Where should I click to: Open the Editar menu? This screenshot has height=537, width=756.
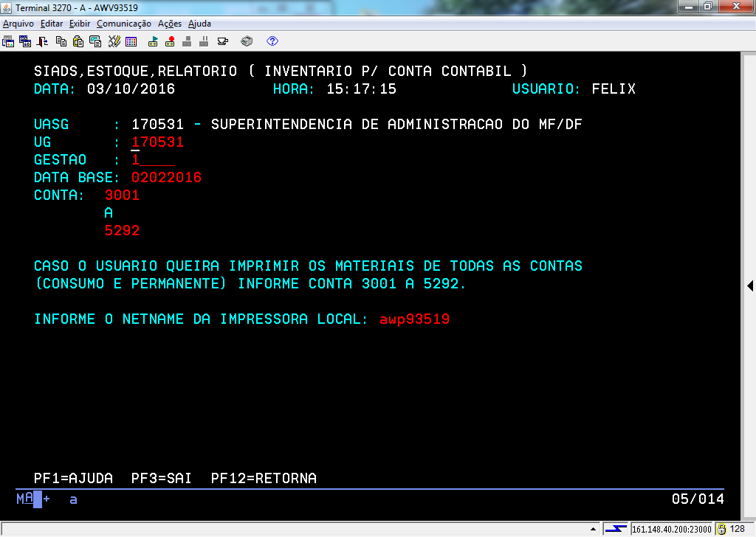pyautogui.click(x=52, y=24)
